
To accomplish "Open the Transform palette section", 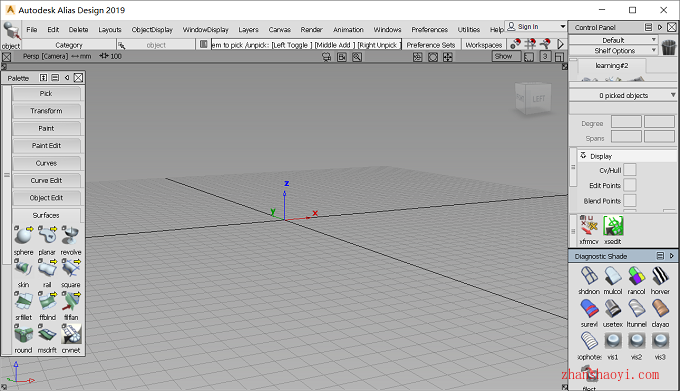I will pos(46,111).
